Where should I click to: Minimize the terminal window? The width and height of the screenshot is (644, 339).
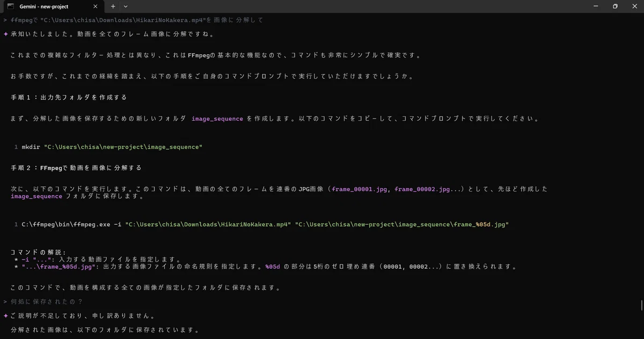pyautogui.click(x=596, y=6)
